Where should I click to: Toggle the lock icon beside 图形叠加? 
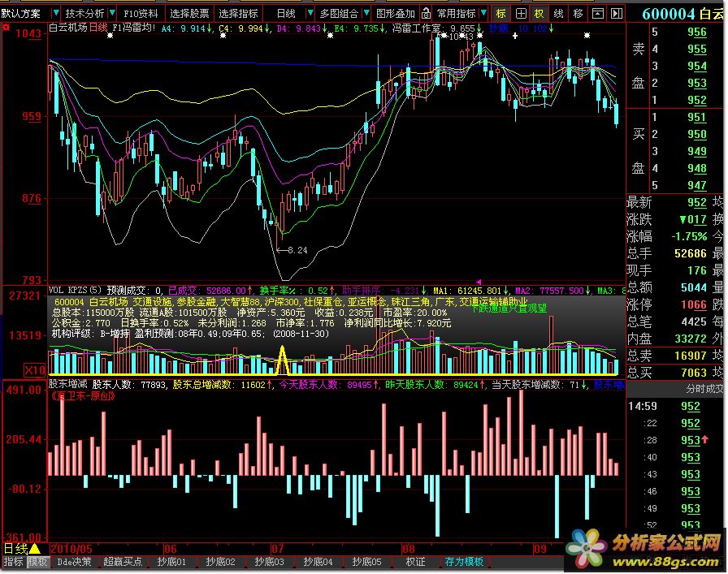(x=426, y=14)
